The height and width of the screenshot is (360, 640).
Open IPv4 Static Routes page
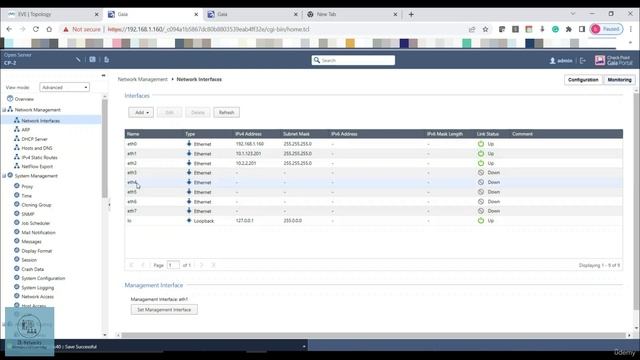point(39,158)
